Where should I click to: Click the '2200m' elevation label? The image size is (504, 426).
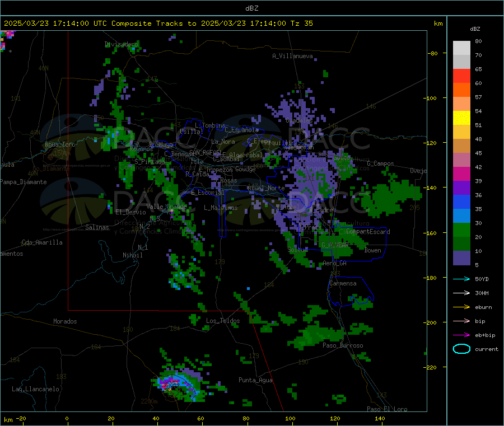pos(149,401)
